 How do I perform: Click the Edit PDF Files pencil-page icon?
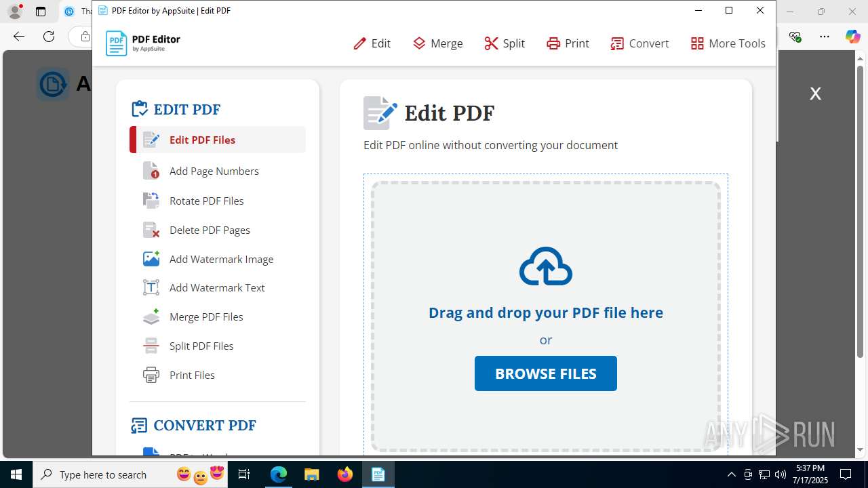151,140
